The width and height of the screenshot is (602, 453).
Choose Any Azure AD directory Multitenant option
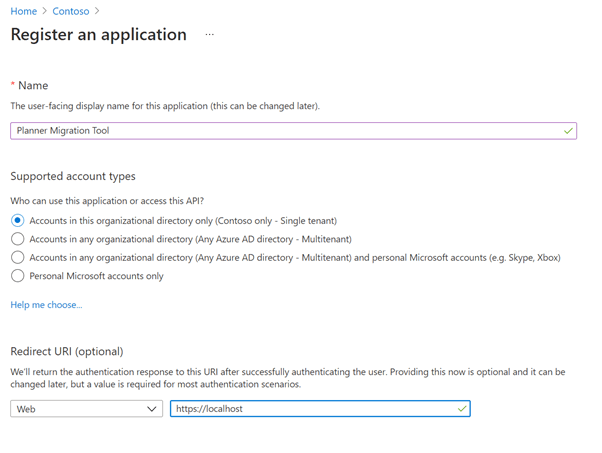point(17,239)
